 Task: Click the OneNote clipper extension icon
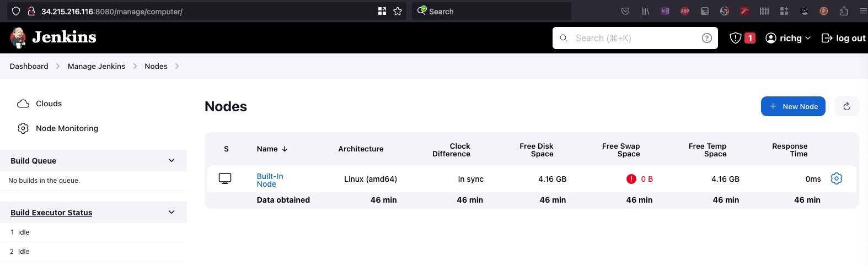tap(665, 11)
